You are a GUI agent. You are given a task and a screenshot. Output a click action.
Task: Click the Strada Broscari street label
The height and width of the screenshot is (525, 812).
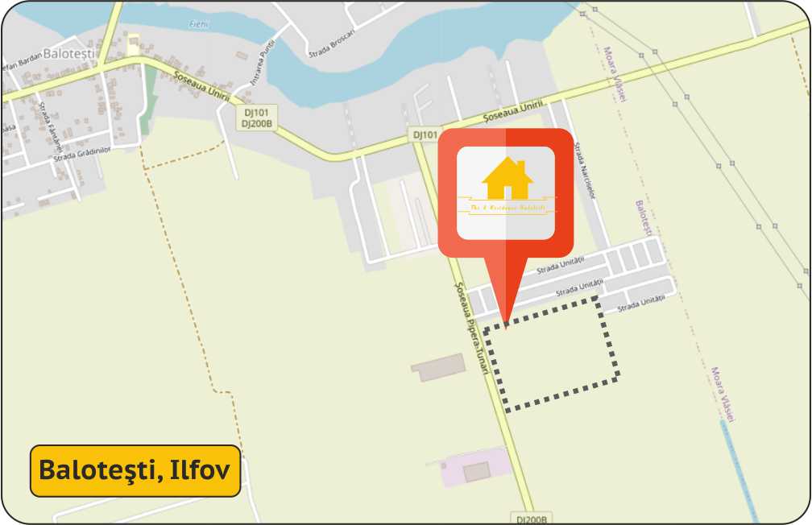point(332,43)
